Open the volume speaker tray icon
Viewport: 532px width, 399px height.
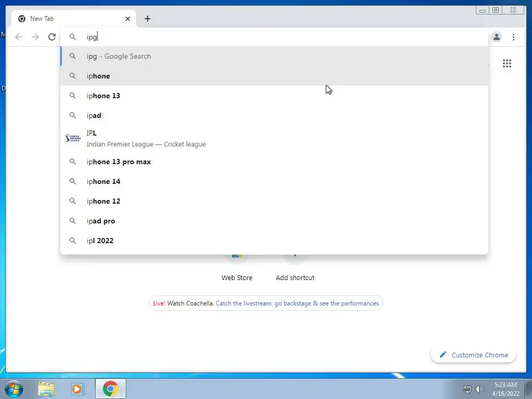[479, 389]
